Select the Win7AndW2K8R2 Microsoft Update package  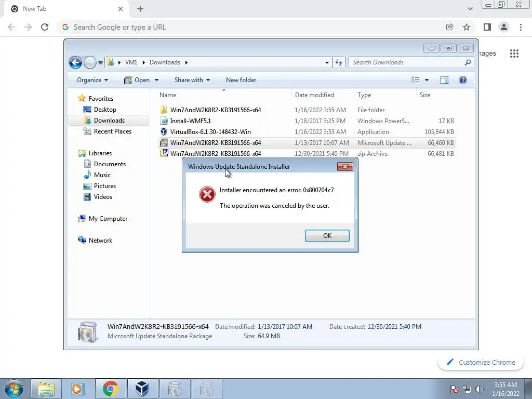[x=307, y=142]
